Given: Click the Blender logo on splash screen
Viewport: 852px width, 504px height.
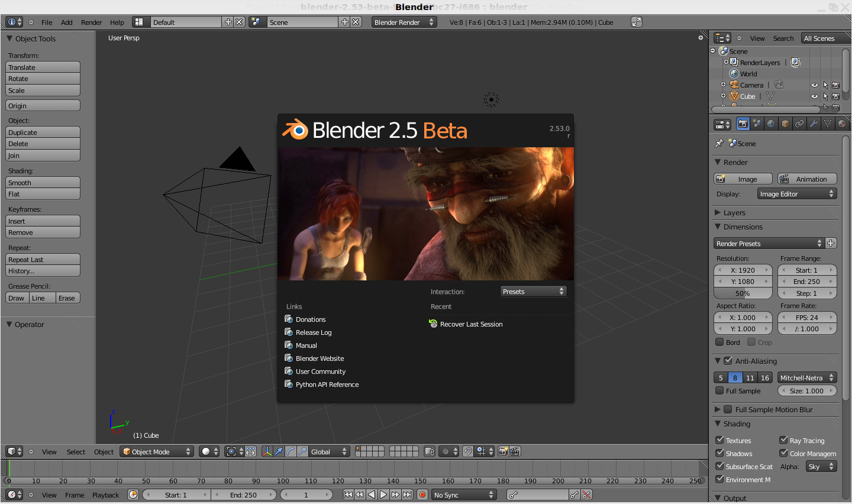Looking at the screenshot, I should [x=295, y=130].
